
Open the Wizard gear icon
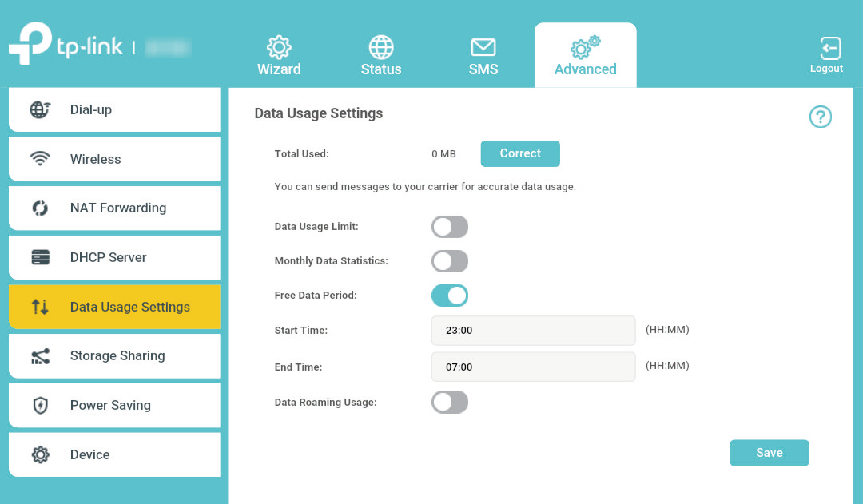279,47
